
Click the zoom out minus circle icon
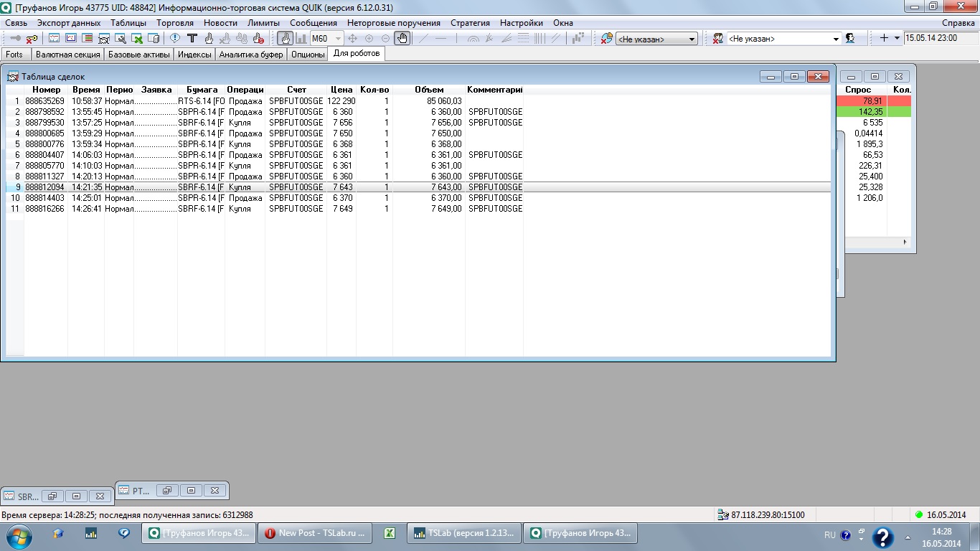coord(385,38)
